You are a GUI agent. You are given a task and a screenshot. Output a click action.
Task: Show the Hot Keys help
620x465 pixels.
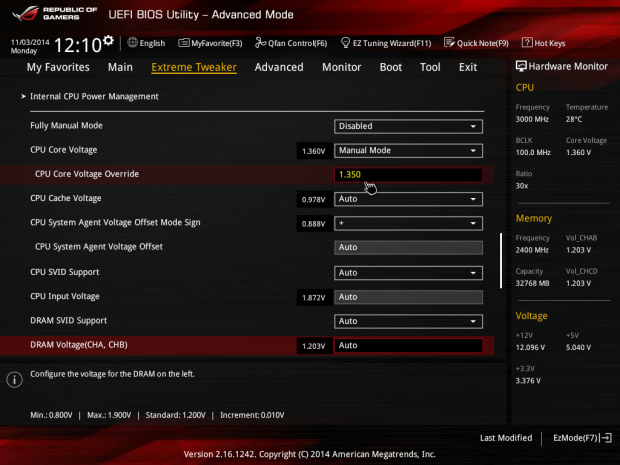543,44
